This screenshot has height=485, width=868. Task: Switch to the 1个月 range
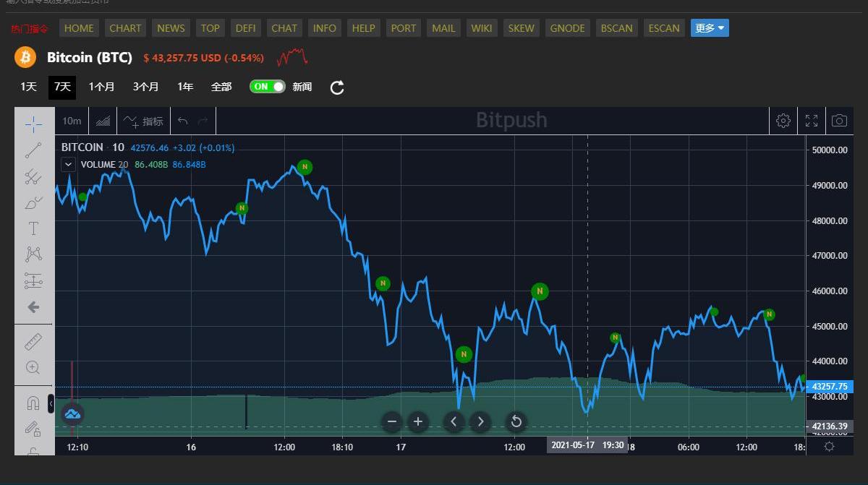click(101, 87)
